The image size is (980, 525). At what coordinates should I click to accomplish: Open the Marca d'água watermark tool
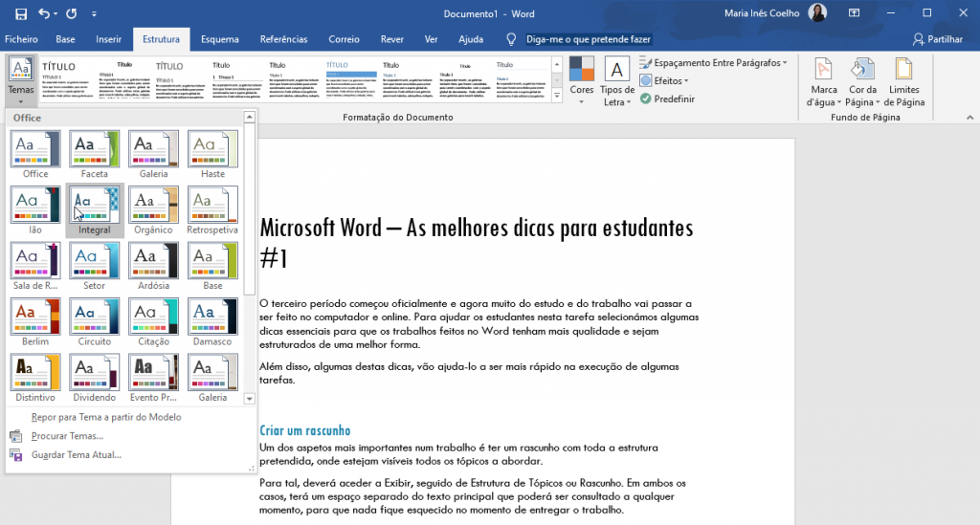[823, 81]
